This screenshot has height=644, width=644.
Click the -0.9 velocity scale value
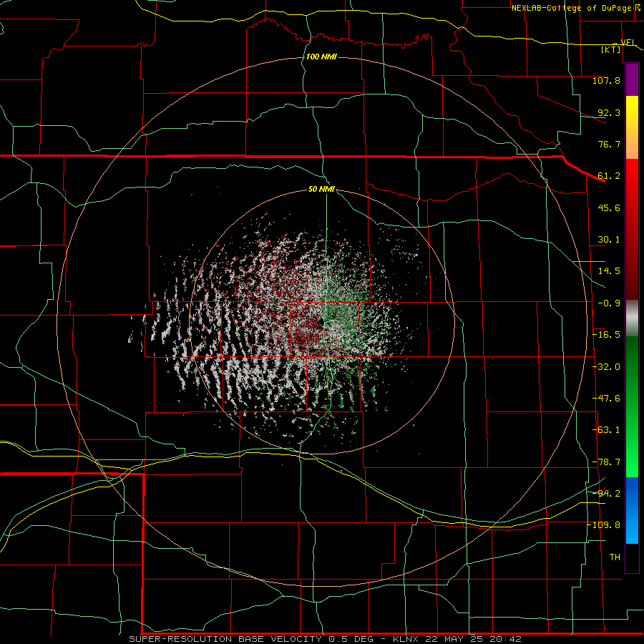(609, 303)
